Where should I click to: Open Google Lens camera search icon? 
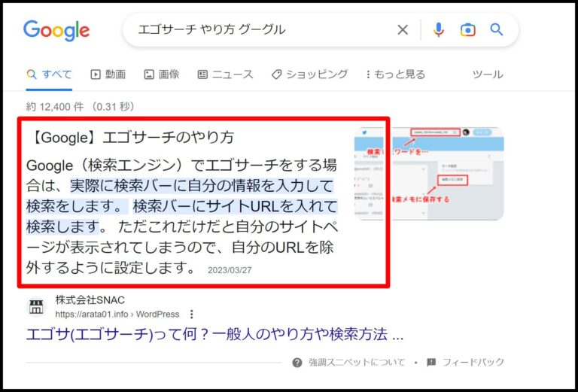click(x=467, y=30)
